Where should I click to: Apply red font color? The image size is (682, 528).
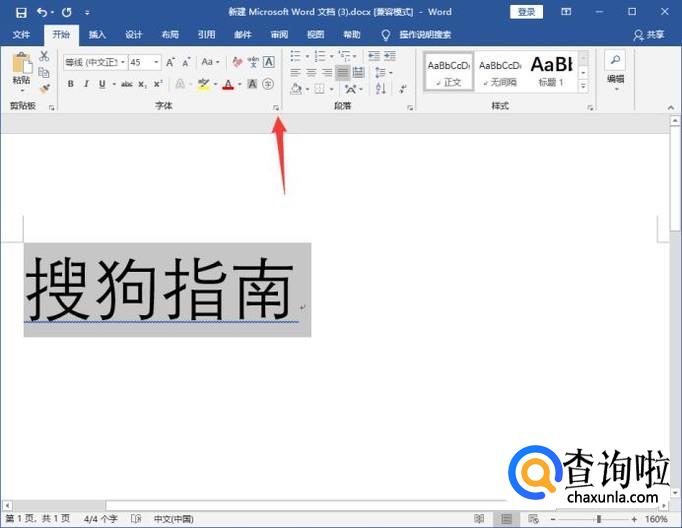click(228, 84)
